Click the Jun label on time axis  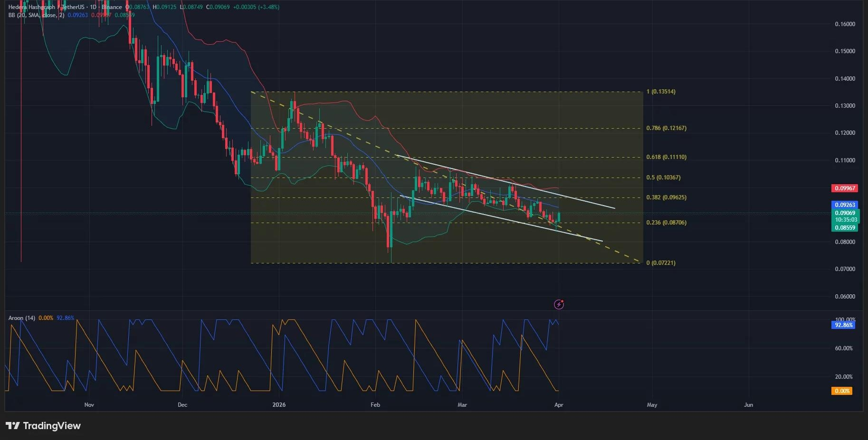coord(748,405)
